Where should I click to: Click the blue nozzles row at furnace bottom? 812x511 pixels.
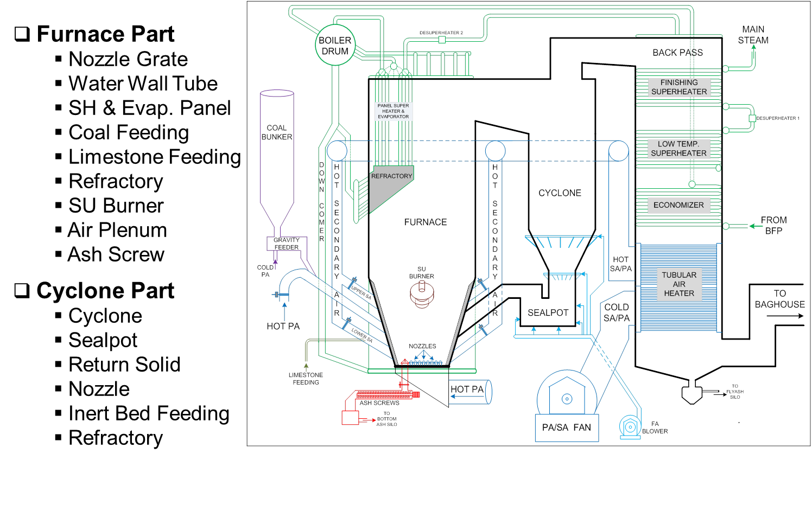(x=426, y=362)
